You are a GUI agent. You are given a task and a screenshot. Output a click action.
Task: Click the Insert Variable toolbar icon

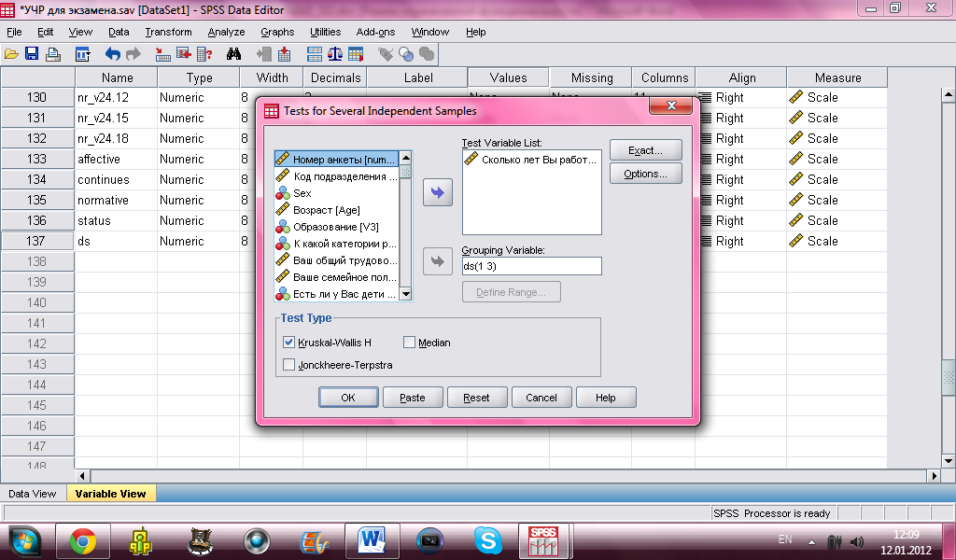point(284,54)
